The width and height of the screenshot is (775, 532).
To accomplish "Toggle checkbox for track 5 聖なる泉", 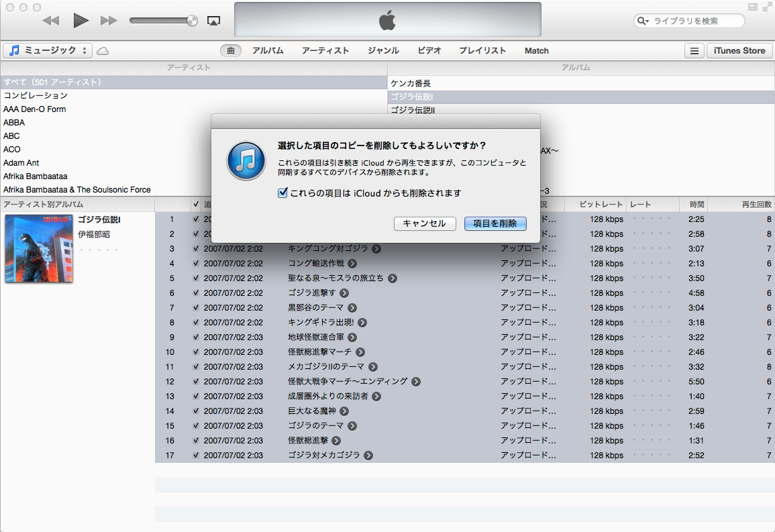I will coord(196,278).
